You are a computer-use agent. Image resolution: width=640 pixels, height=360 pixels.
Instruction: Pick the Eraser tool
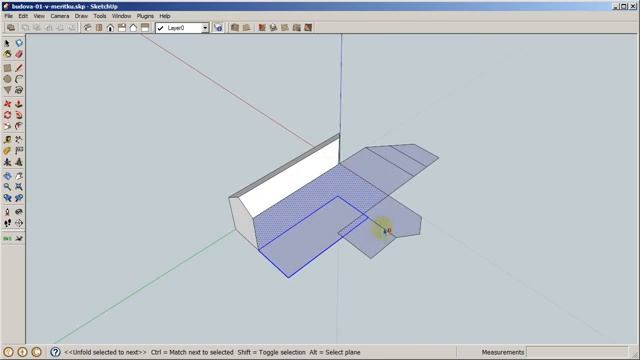click(x=19, y=54)
